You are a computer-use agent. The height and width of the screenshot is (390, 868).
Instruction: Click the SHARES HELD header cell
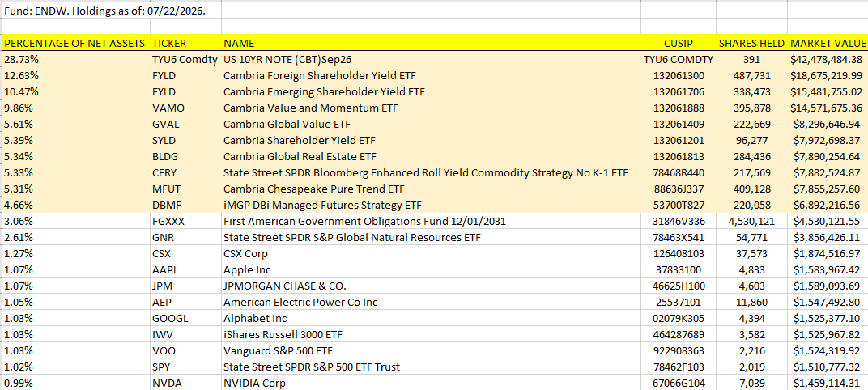(751, 43)
